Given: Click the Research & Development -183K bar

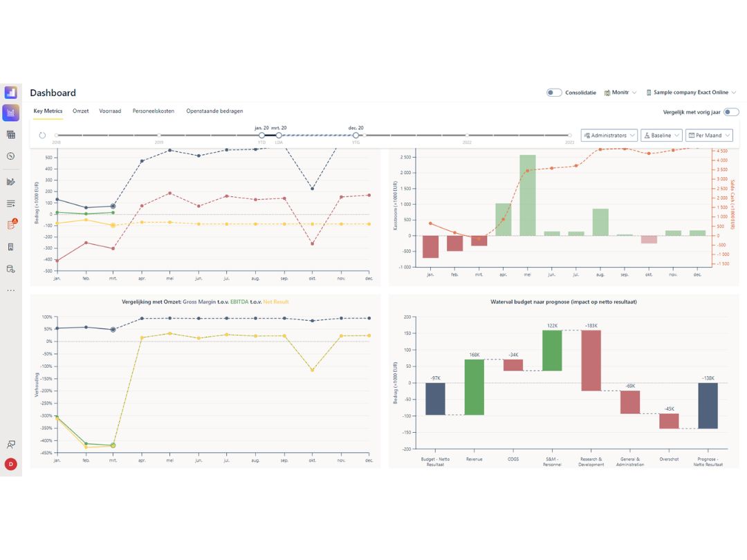Looking at the screenshot, I should 591,360.
